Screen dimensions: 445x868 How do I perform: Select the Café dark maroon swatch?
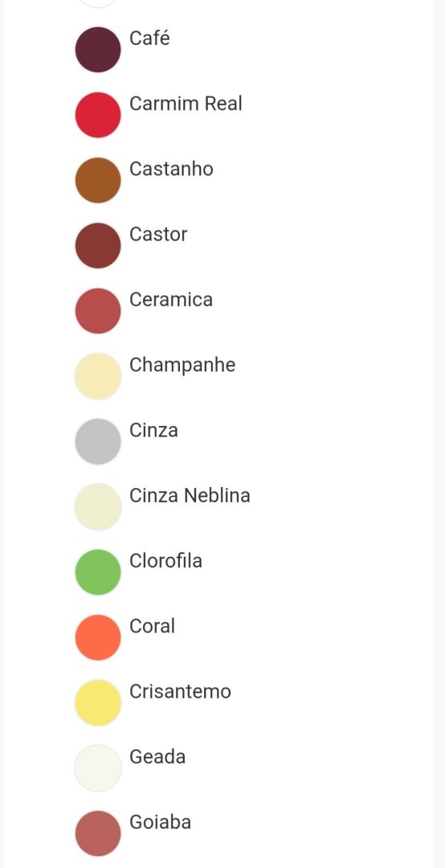point(98,50)
